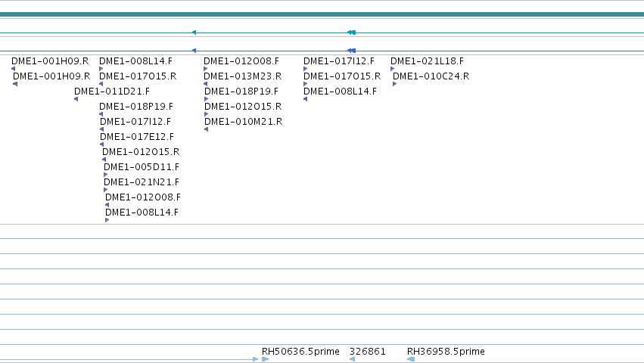The width and height of the screenshot is (644, 363).
Task: Click the purple arrow marker under DME1-021N21.F
Action: (105, 190)
